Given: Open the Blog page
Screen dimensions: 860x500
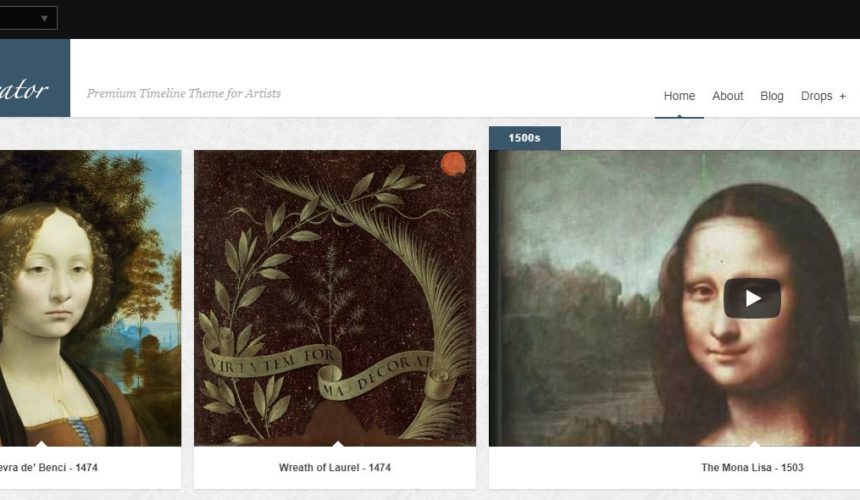Looking at the screenshot, I should [772, 96].
